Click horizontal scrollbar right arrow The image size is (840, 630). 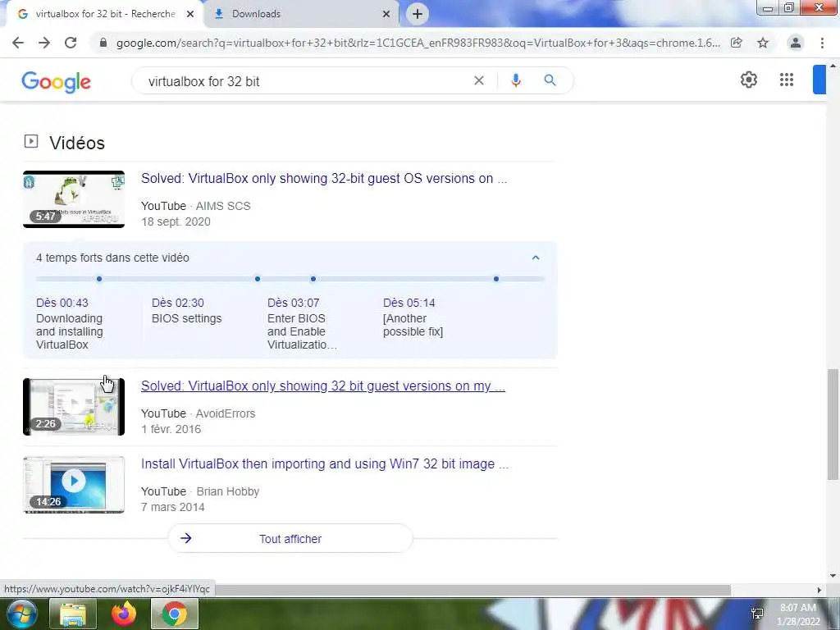tap(819, 590)
